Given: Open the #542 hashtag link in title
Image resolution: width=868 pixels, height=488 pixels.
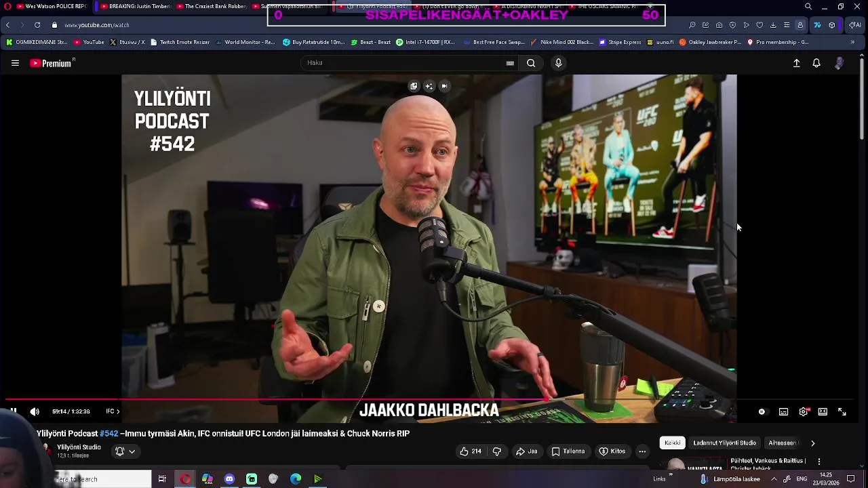Looking at the screenshot, I should [108, 434].
